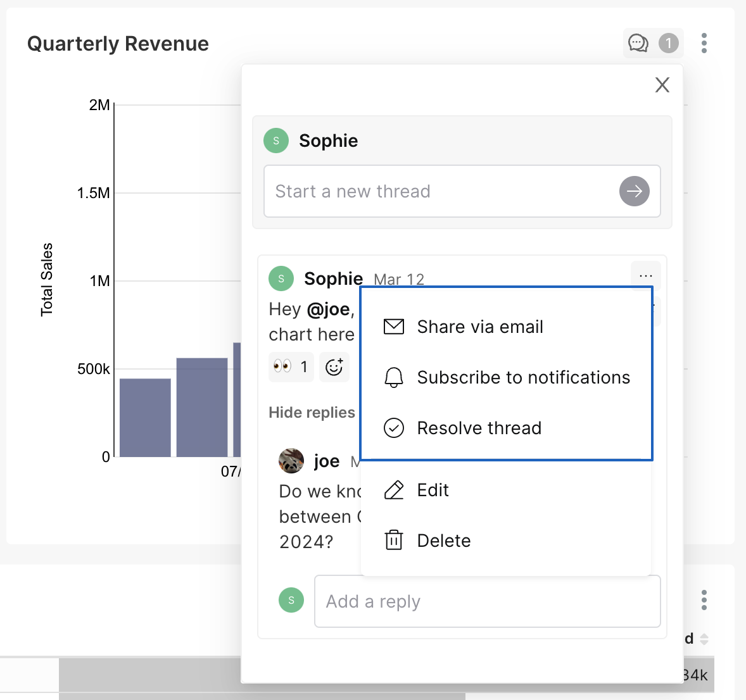
Task: Click the first bar in the chart
Action: pos(145,418)
